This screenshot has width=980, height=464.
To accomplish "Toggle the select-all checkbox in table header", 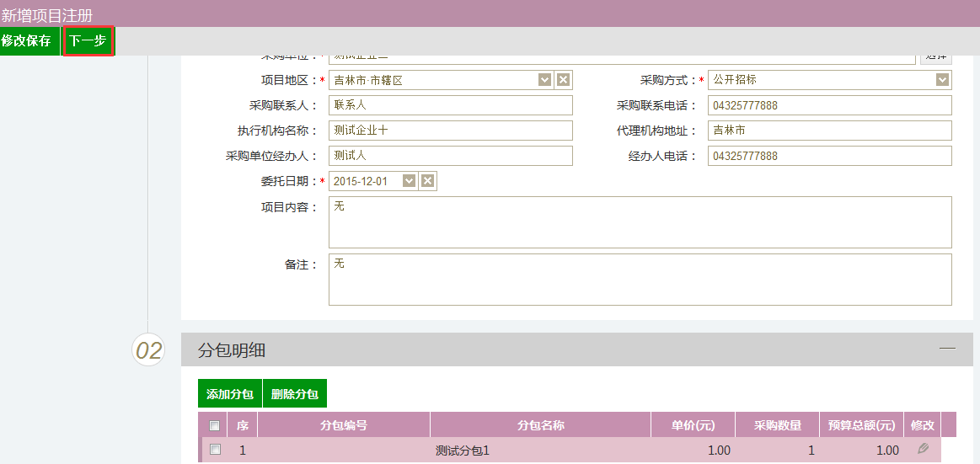I will point(214,425).
